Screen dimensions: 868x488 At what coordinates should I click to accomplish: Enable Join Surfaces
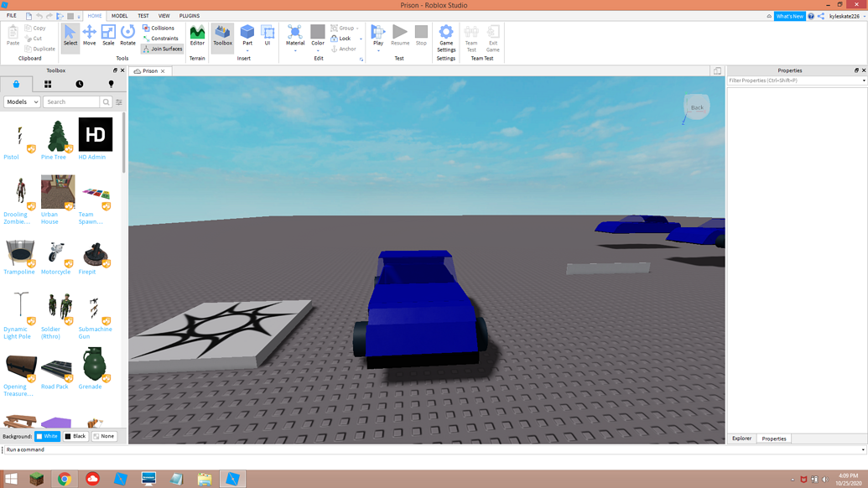pos(163,49)
